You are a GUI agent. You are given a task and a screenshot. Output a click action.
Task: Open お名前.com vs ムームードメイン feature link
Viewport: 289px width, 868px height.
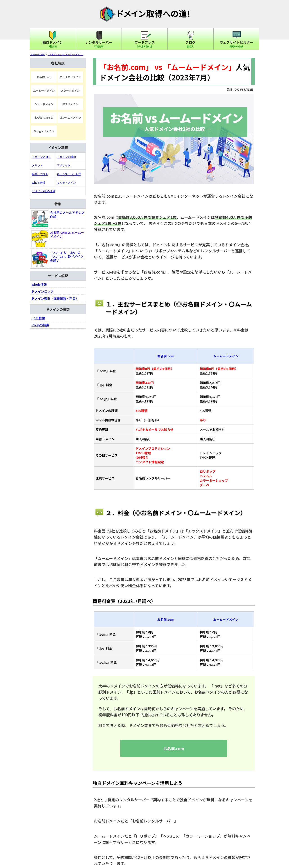(67, 235)
